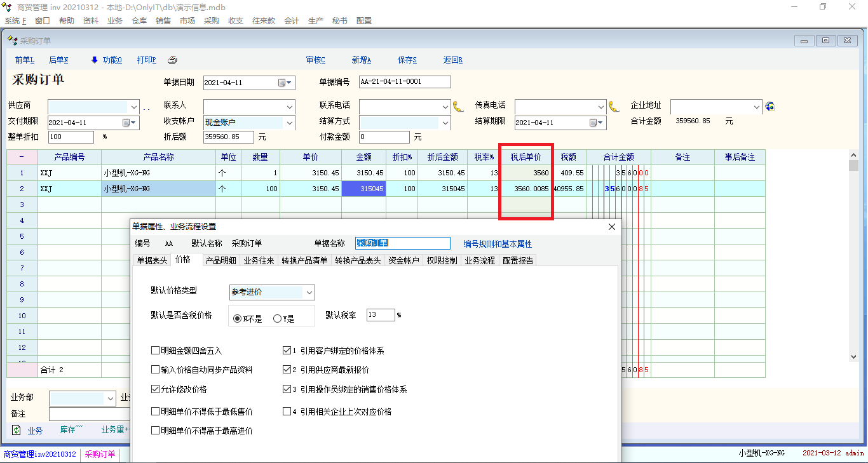
Task: Click the blue down-arrow 功能 icon
Action: 95,60
